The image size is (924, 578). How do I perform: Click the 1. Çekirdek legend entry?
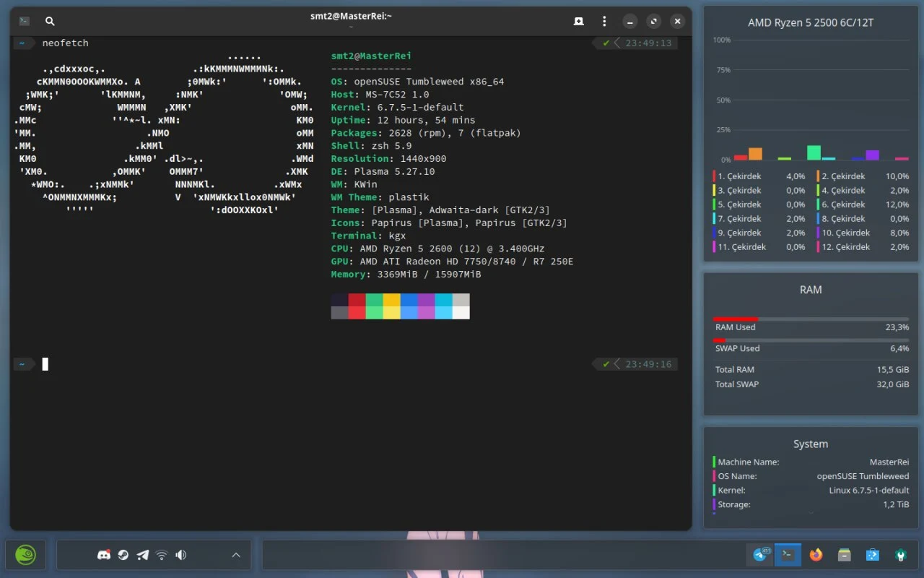point(759,176)
